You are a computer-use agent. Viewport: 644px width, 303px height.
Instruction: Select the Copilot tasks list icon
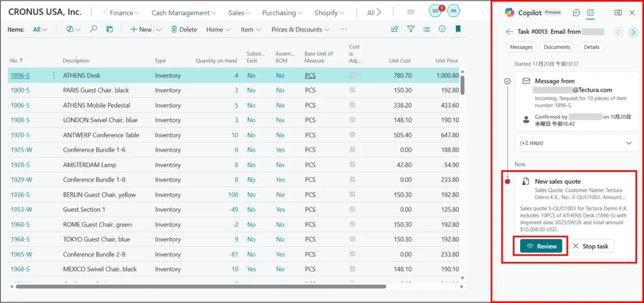(591, 13)
